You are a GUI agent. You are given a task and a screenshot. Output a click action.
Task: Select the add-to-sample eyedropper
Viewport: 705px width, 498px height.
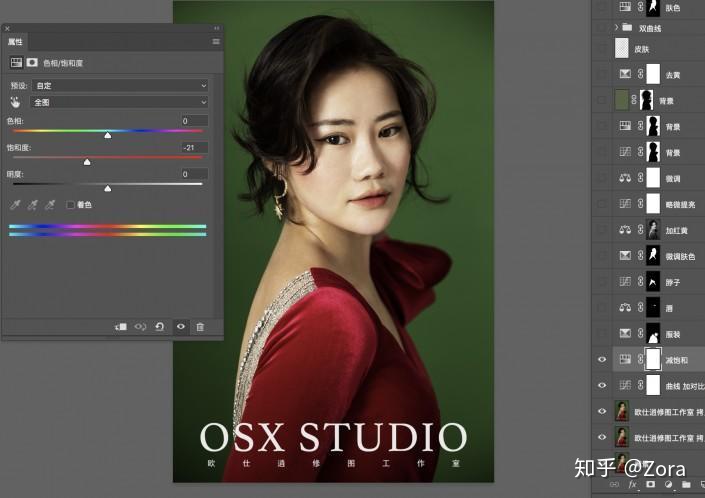click(32, 205)
